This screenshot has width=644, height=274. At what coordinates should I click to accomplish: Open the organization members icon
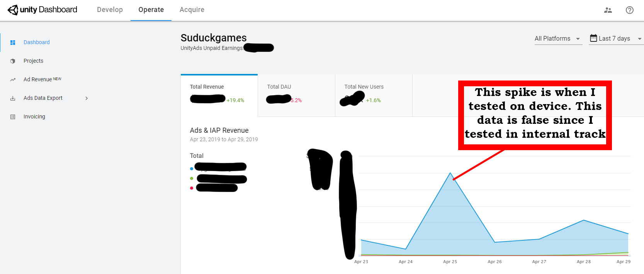(608, 10)
